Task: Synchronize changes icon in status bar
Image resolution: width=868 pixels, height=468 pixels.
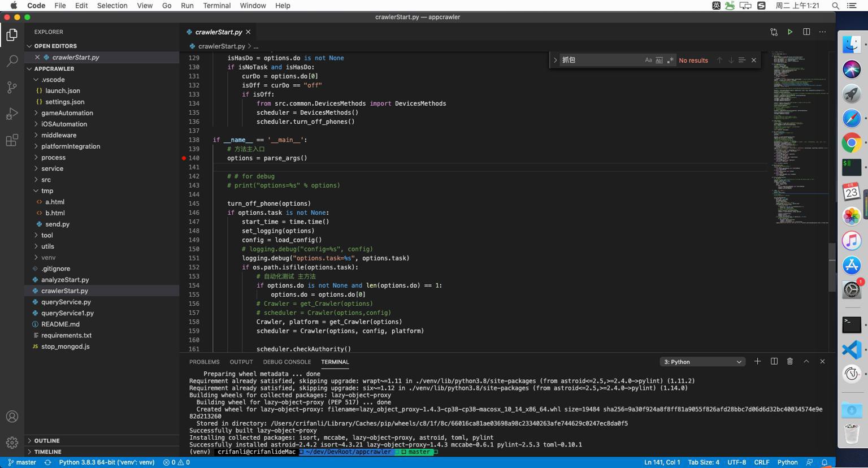Action: pyautogui.click(x=48, y=462)
